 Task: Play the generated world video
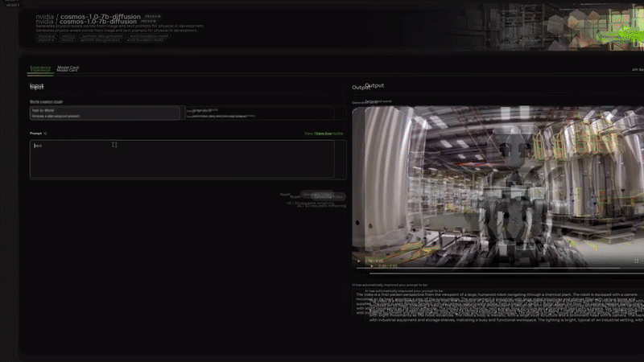(x=359, y=261)
